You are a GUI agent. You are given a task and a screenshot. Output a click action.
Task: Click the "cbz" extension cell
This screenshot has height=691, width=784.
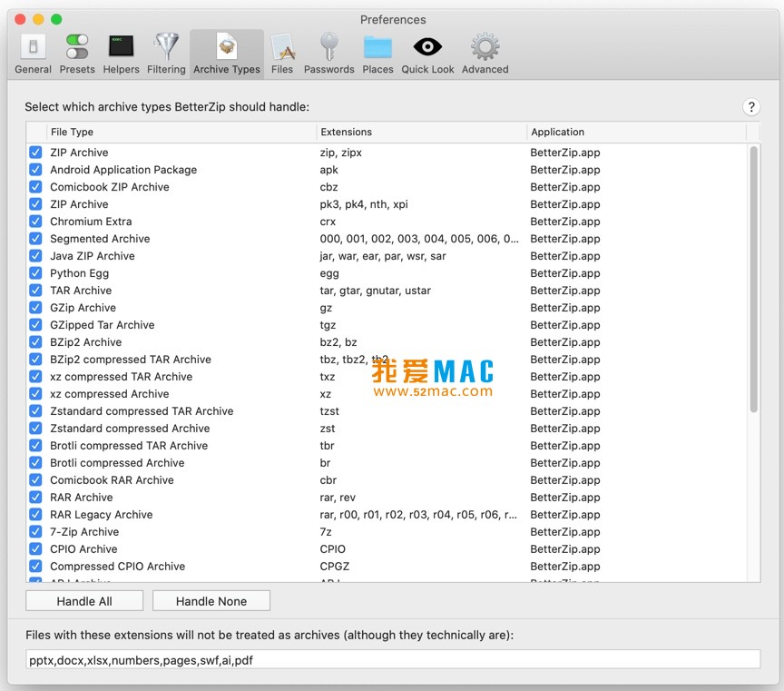tap(329, 187)
